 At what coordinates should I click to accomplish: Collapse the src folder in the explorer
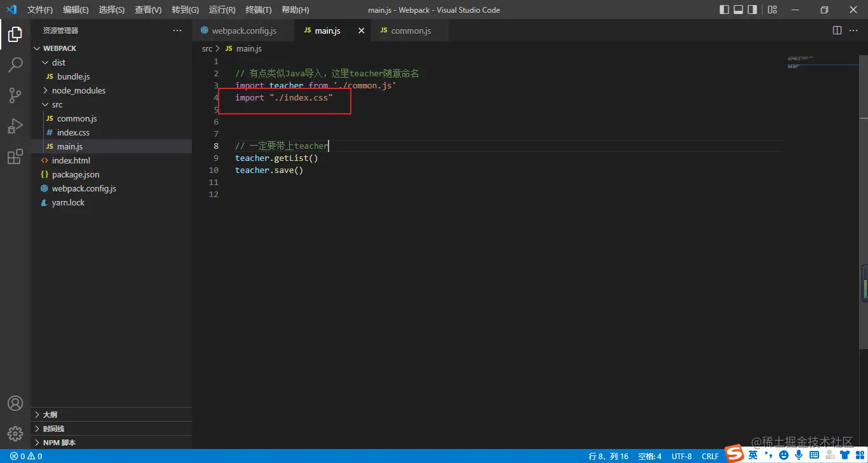pyautogui.click(x=112, y=104)
